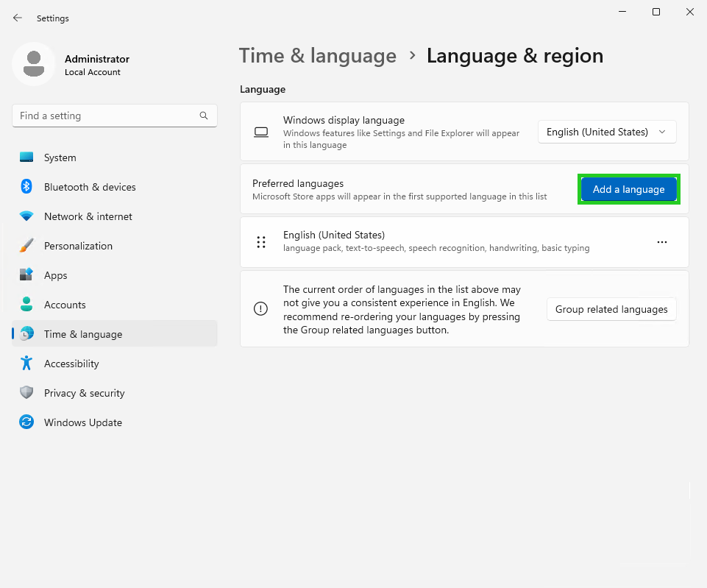Open the Windows display language dropdown

606,132
